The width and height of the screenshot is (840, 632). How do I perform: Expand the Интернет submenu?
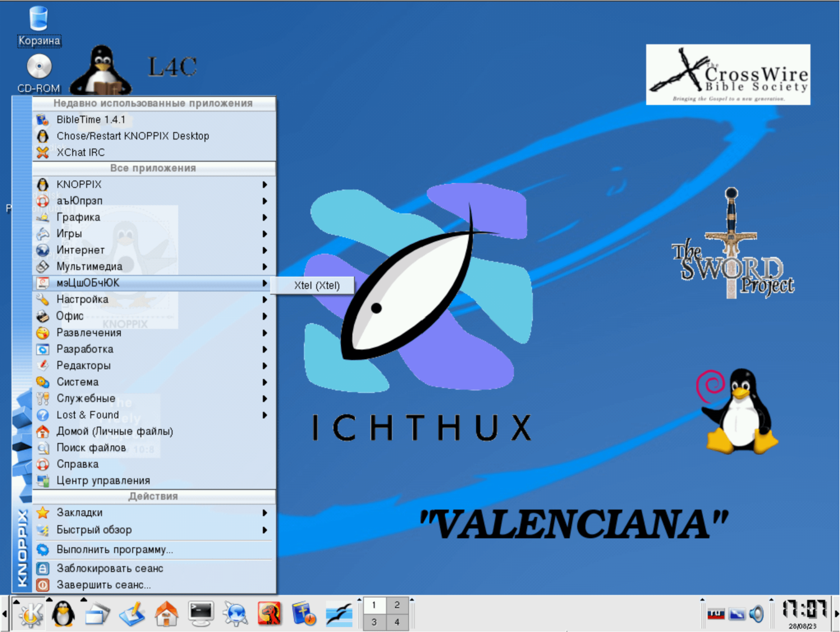[x=154, y=251]
